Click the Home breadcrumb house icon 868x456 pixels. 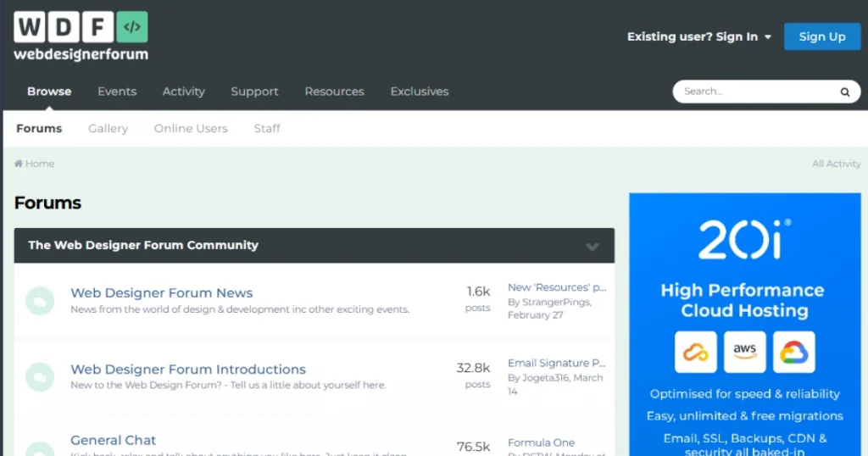pyautogui.click(x=19, y=164)
